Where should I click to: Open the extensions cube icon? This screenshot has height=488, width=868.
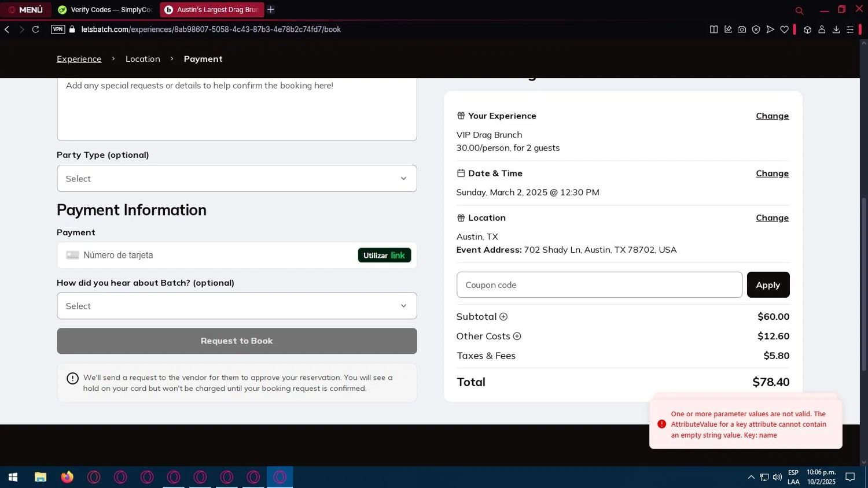pyautogui.click(x=807, y=29)
